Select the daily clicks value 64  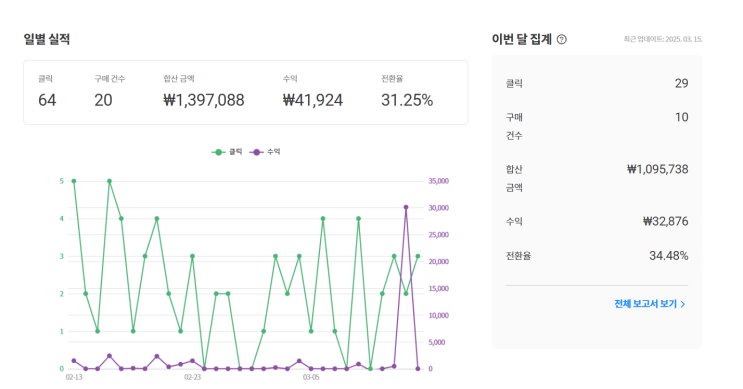point(47,100)
